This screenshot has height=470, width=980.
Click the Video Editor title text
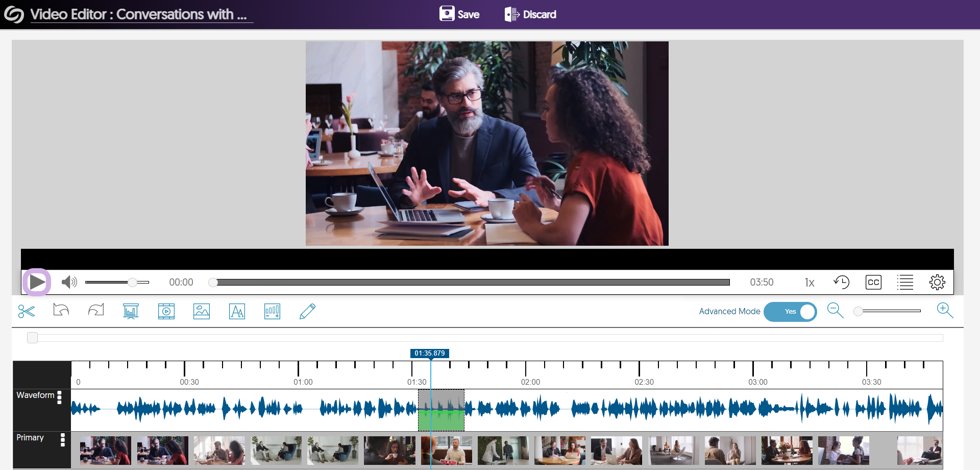coord(138,14)
